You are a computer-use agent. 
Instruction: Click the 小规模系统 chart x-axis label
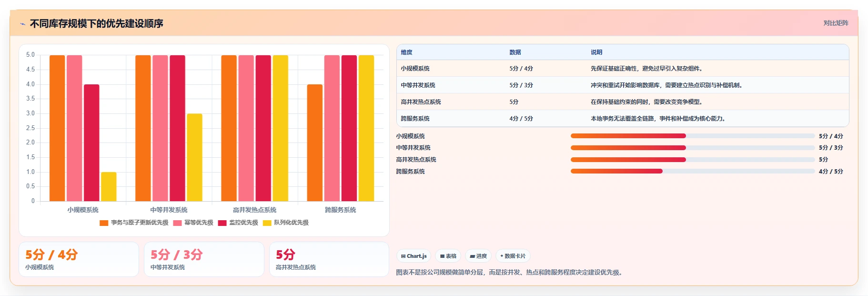coord(83,210)
